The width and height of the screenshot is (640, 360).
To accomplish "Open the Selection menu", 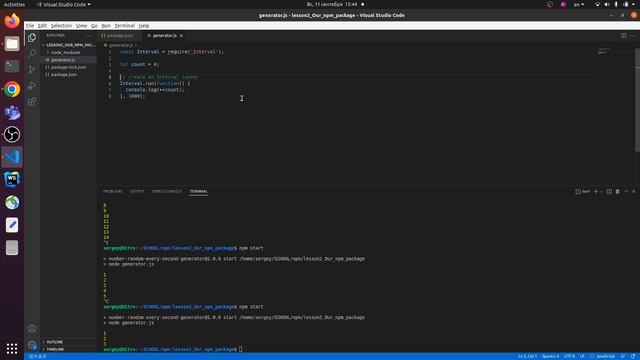I will point(61,26).
